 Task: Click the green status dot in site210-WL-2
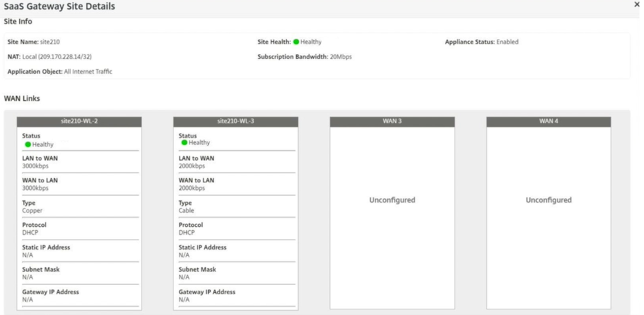click(28, 145)
